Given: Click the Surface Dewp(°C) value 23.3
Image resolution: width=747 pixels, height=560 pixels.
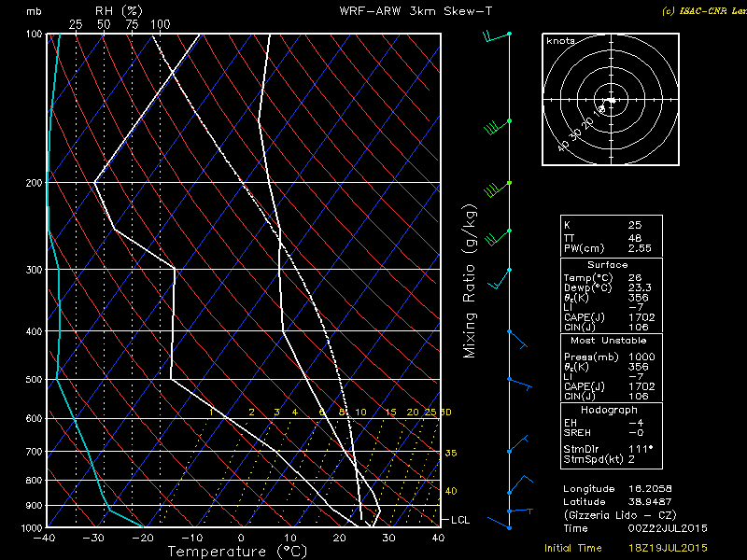Looking at the screenshot, I should (x=640, y=288).
